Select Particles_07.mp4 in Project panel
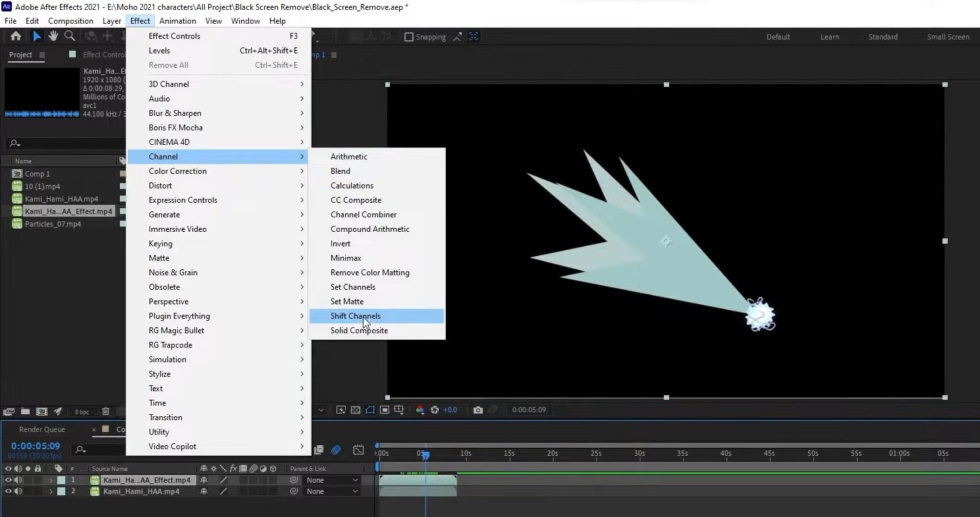This screenshot has width=980, height=517. 53,224
